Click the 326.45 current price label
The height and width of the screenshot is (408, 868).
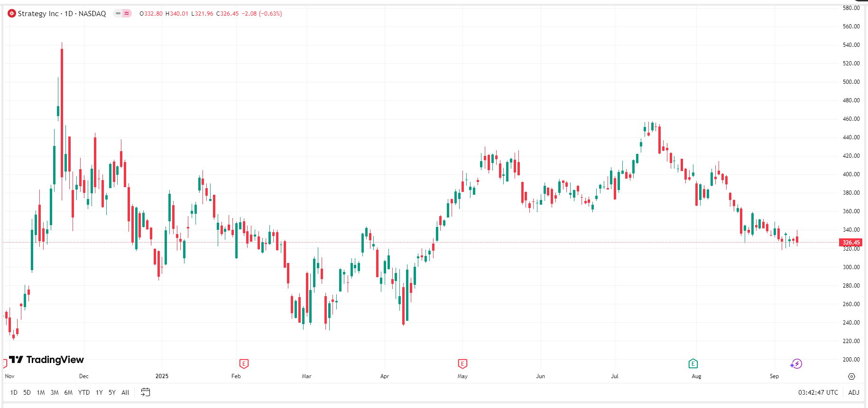(851, 243)
